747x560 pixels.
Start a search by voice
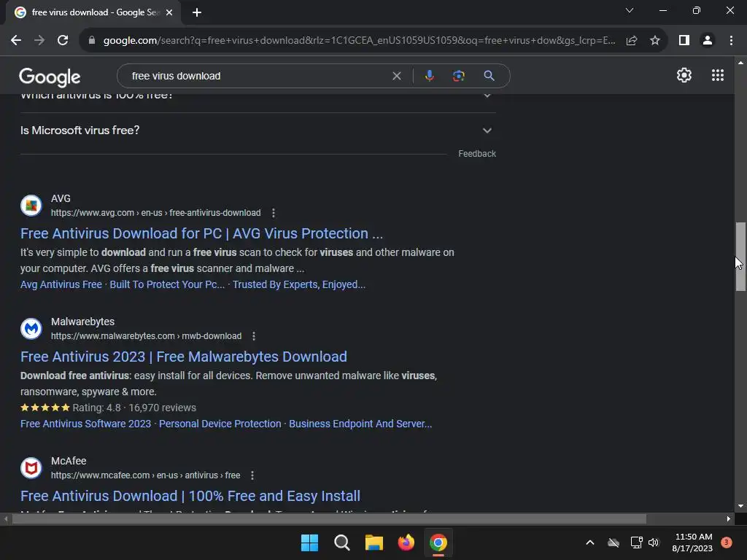click(x=429, y=76)
